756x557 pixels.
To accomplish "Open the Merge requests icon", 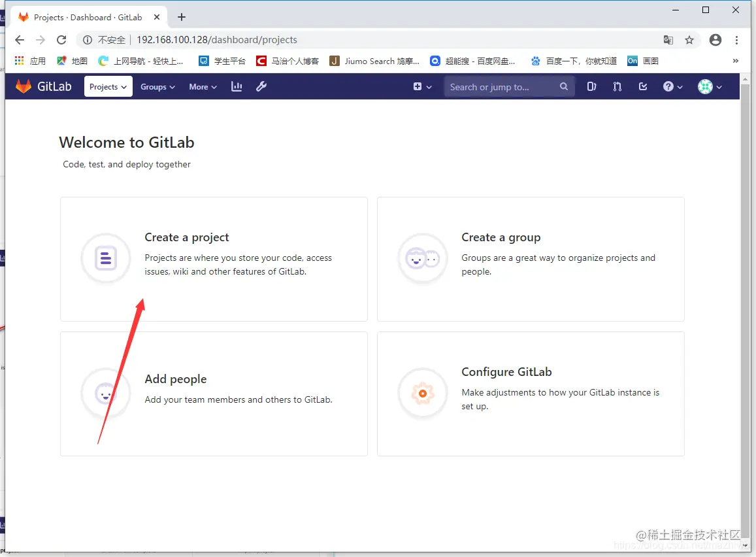I will click(617, 87).
